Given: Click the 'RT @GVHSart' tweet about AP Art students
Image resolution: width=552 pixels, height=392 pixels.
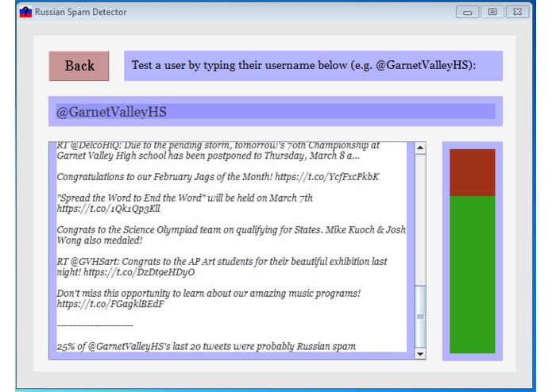Looking at the screenshot, I should (222, 267).
